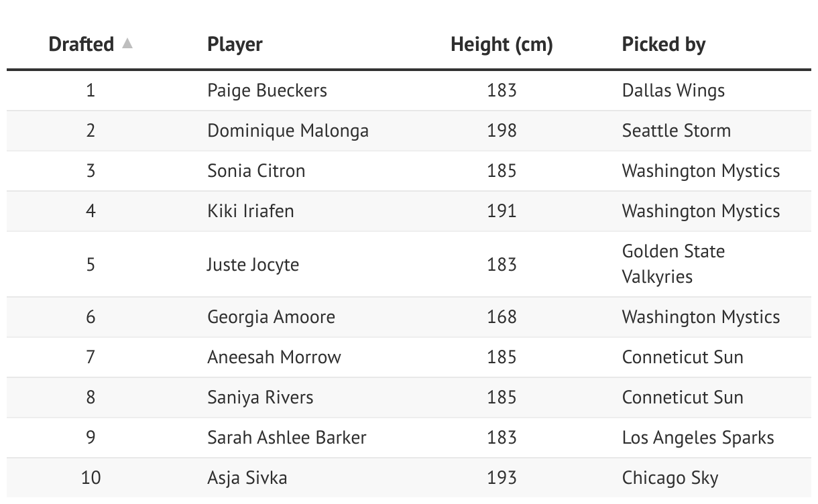Image resolution: width=818 pixels, height=504 pixels.
Task: Click Dominique Malonga in the player column
Action: point(288,131)
